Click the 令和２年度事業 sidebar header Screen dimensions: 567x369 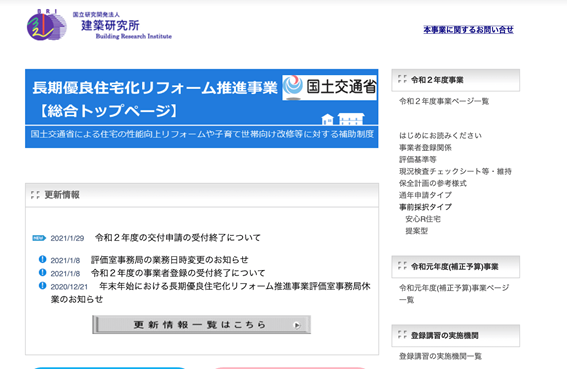point(455,80)
